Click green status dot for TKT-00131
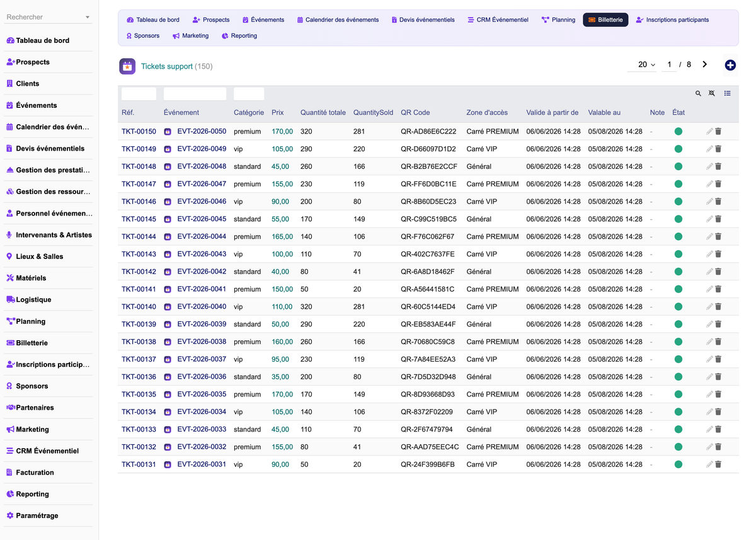The width and height of the screenshot is (756, 540). click(679, 464)
